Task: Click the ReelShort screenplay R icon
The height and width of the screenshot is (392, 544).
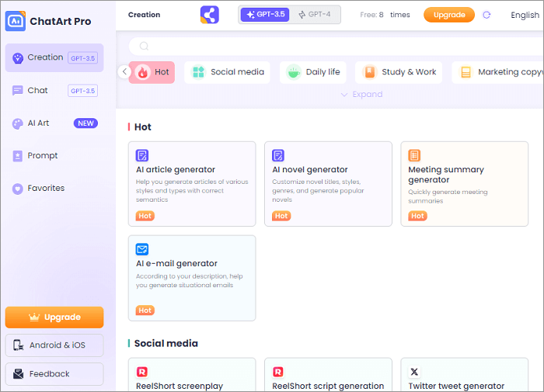Action: [142, 372]
